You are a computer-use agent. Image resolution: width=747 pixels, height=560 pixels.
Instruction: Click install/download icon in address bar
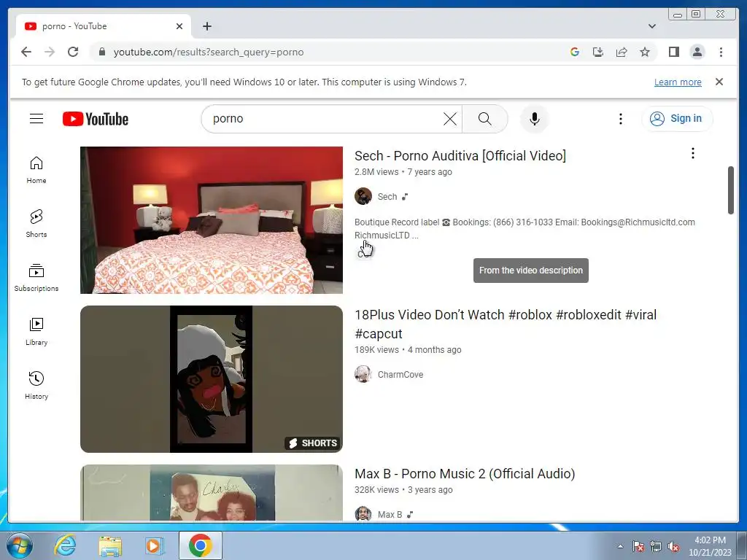pos(598,52)
